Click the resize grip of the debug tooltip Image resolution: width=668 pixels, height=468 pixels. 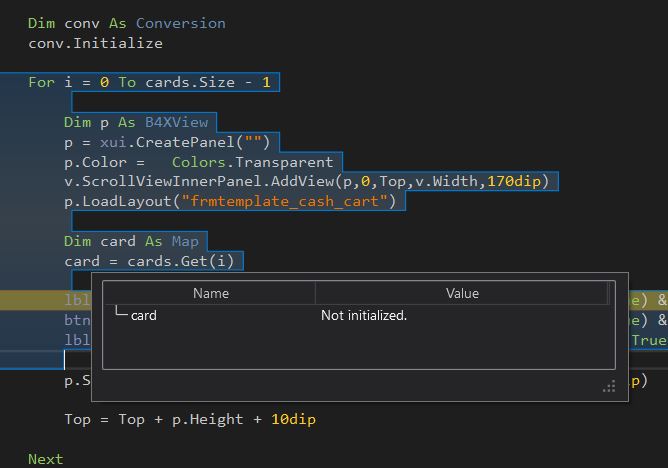609,386
